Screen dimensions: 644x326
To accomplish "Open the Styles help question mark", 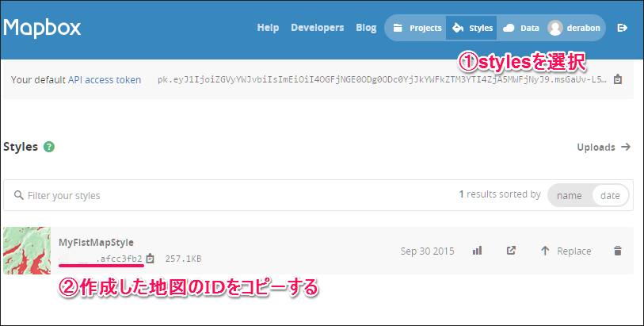I will click(49, 147).
